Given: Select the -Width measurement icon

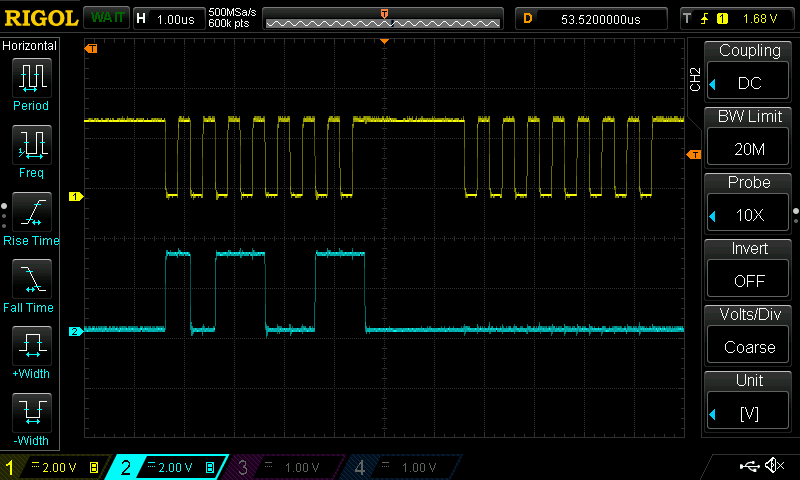Looking at the screenshot, I should point(32,413).
